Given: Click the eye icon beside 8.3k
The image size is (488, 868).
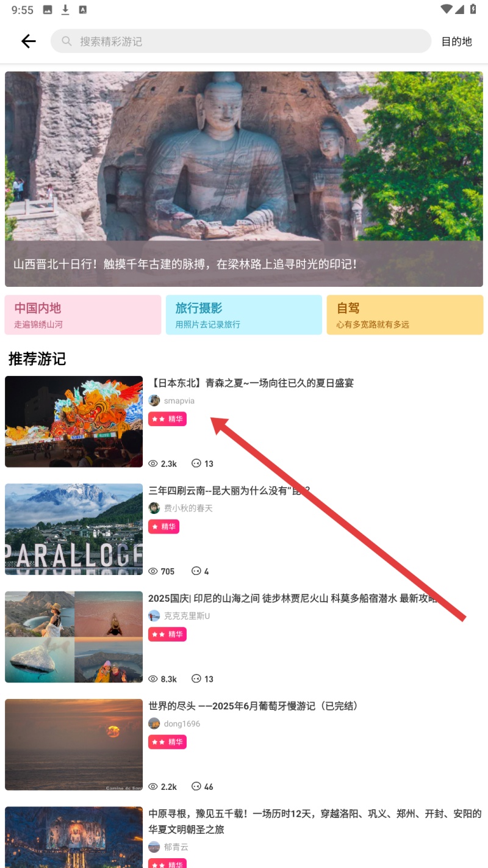Looking at the screenshot, I should pyautogui.click(x=153, y=679).
